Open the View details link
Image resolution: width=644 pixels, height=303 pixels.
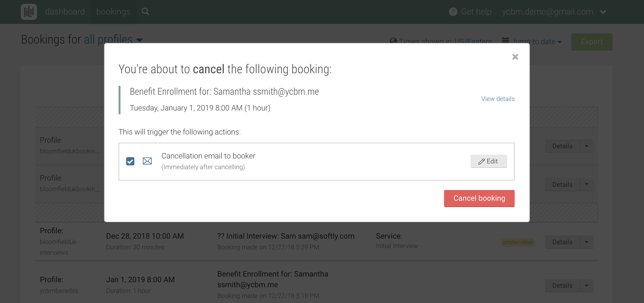point(498,99)
